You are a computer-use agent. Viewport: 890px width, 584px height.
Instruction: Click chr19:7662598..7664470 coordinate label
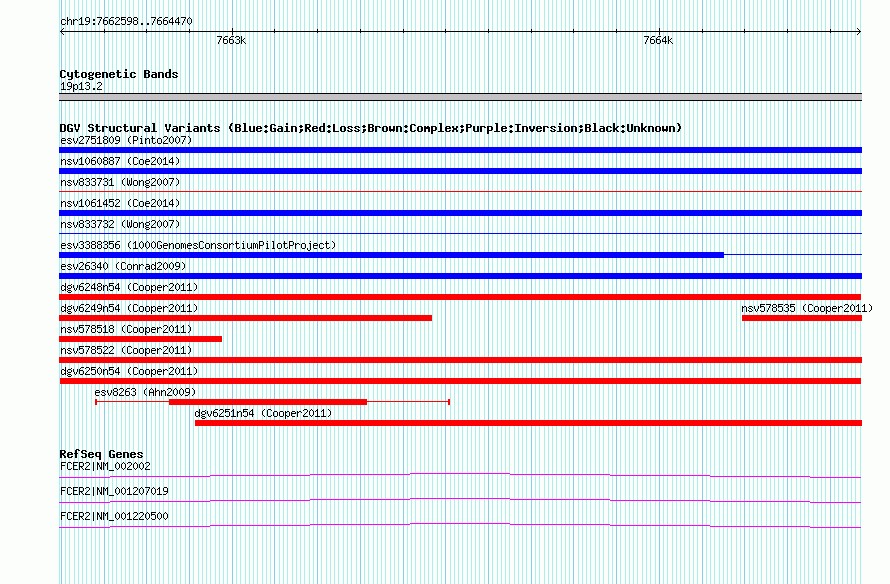coord(126,22)
